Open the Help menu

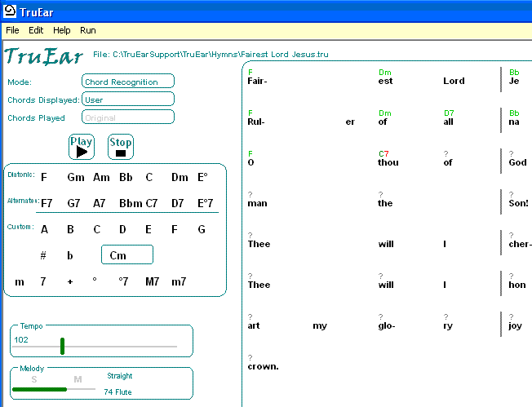click(x=61, y=30)
